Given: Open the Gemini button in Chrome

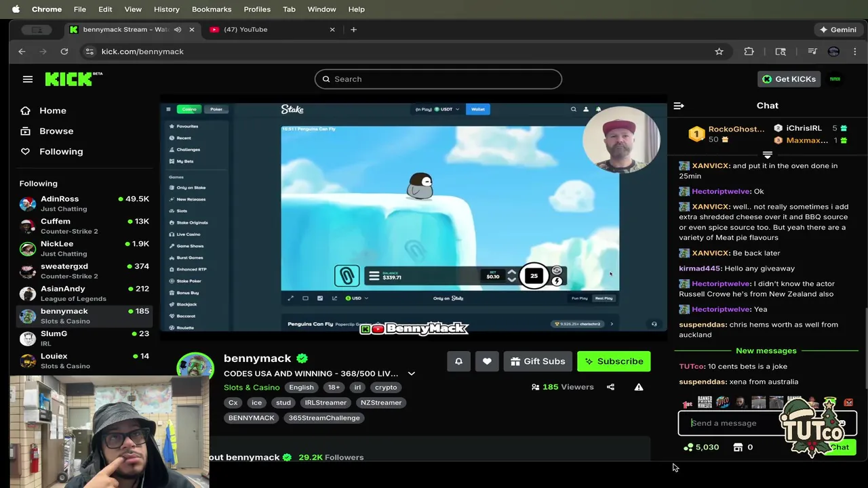Looking at the screenshot, I should click(838, 29).
